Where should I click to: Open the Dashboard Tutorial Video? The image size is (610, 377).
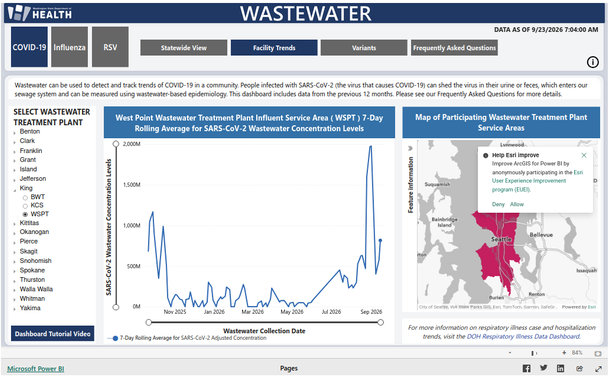[53, 333]
